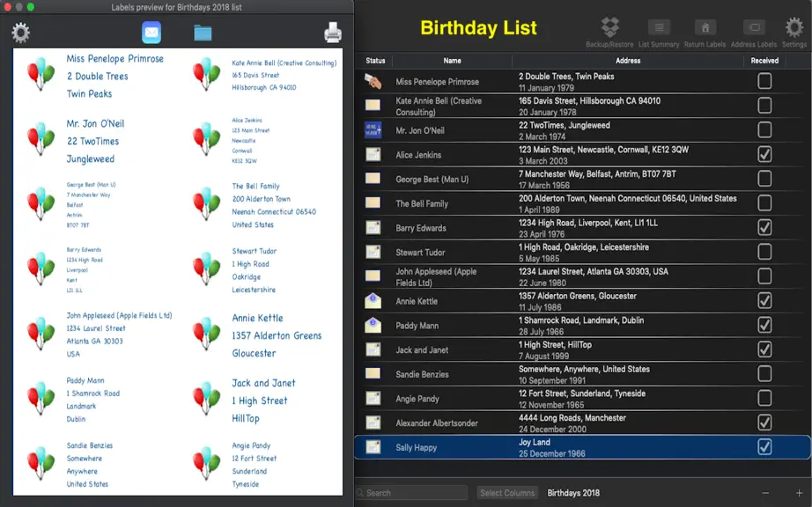This screenshot has height=507, width=812.
Task: Check Received for Angie Pandy
Action: tap(764, 398)
